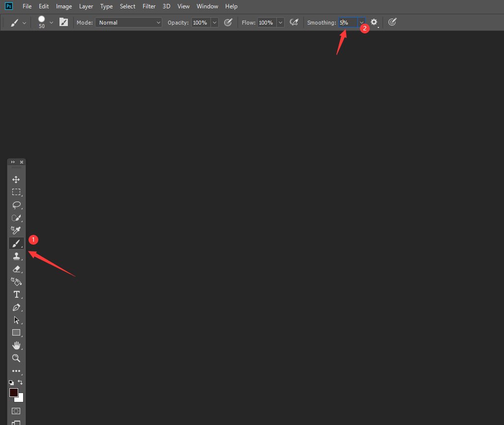504x425 pixels.
Task: Swap foreground and background colors
Action: 20,382
